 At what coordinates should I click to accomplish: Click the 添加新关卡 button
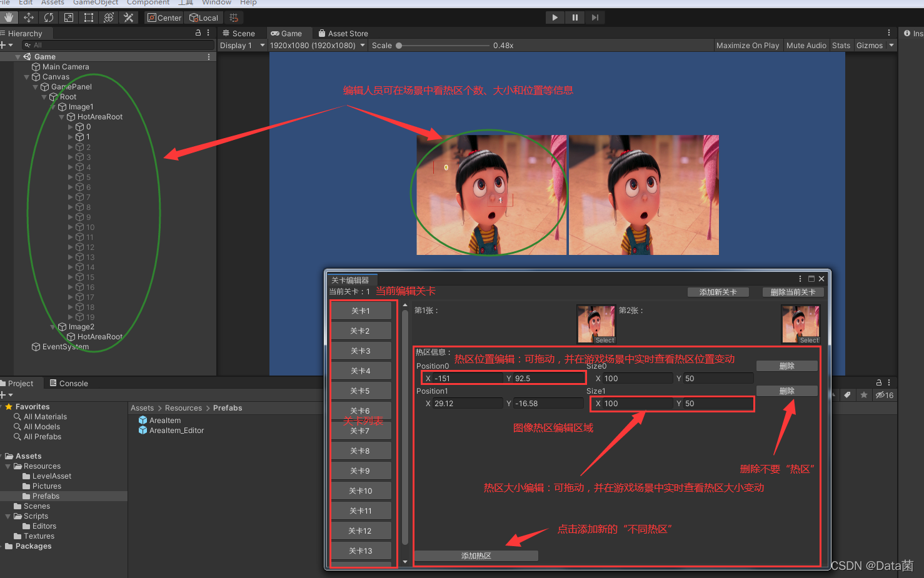coord(718,292)
